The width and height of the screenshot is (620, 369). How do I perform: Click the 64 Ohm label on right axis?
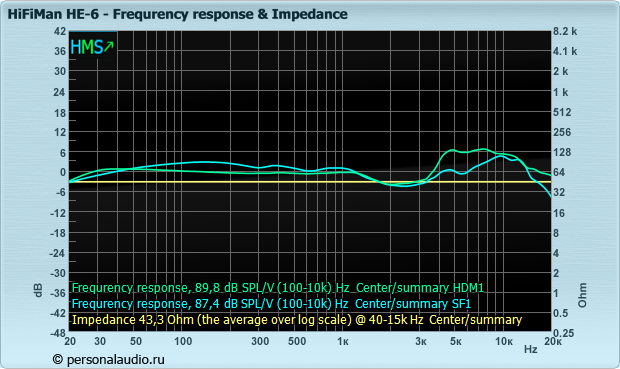[x=561, y=172]
